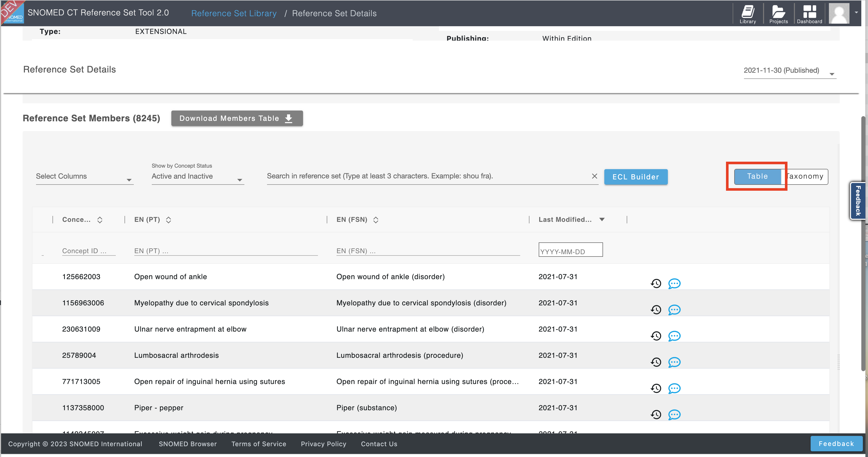
Task: Click the EN (PT) filter field
Action: click(226, 251)
